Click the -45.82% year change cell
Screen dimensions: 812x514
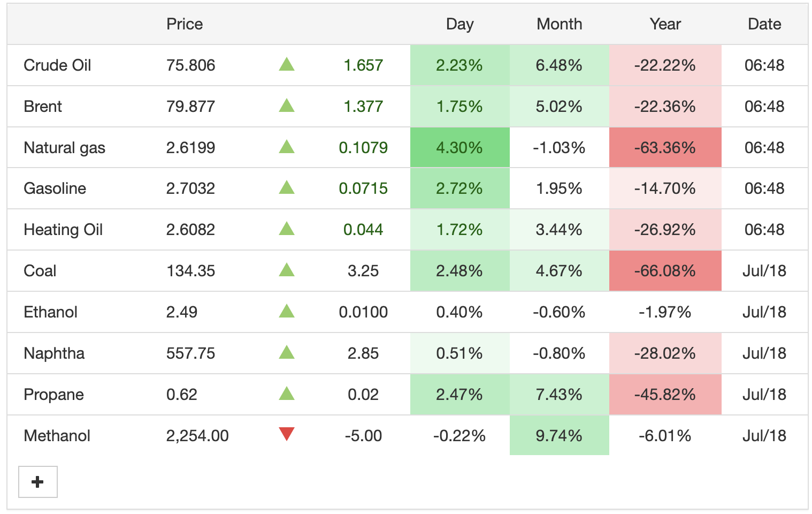[665, 394]
